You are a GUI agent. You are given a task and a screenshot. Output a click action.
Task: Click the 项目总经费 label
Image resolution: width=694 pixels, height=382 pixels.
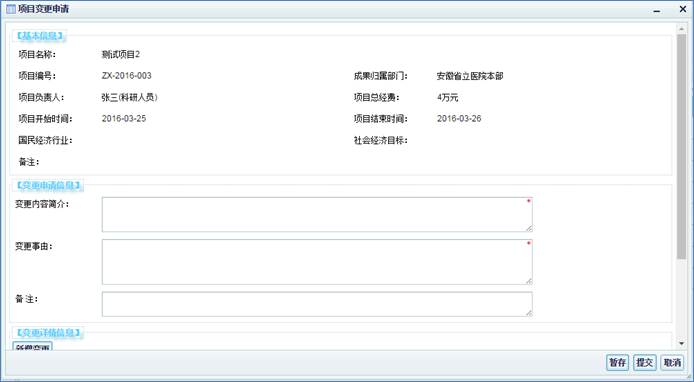(x=376, y=97)
